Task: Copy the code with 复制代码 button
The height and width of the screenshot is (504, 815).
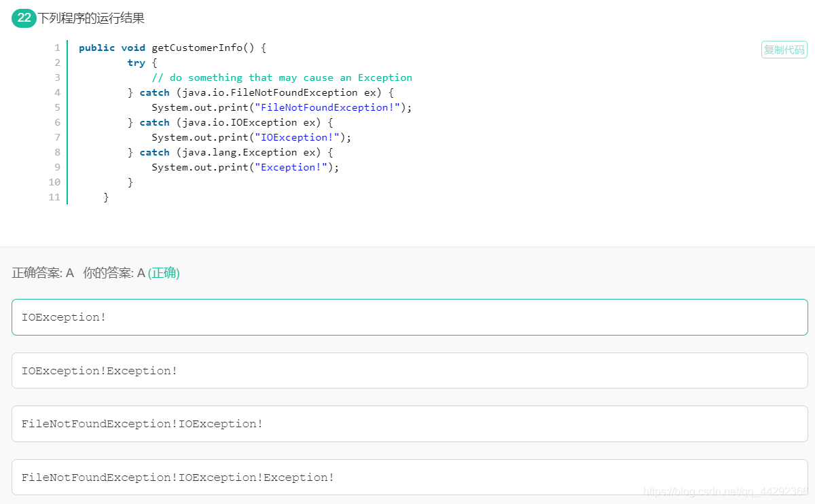Action: point(784,50)
